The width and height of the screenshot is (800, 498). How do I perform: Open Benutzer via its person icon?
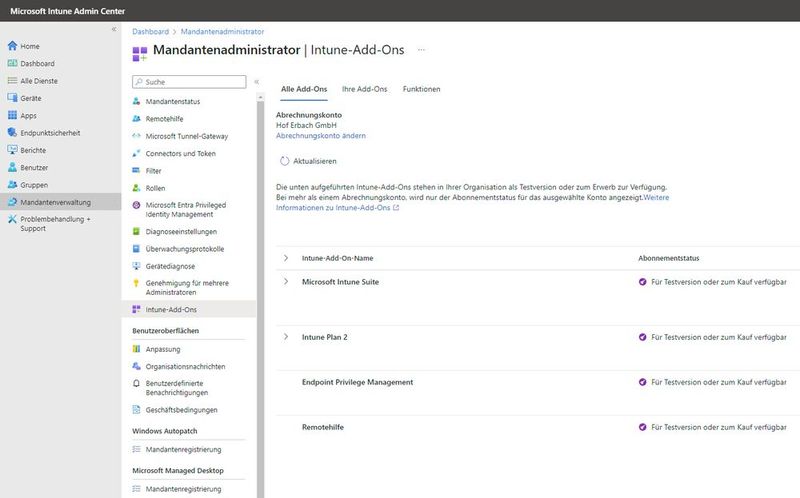click(x=12, y=167)
